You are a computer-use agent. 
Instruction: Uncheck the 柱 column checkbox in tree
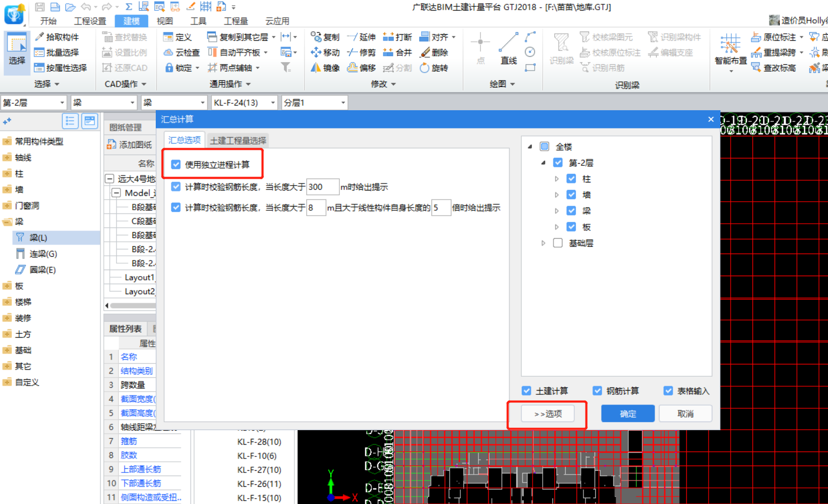(571, 179)
